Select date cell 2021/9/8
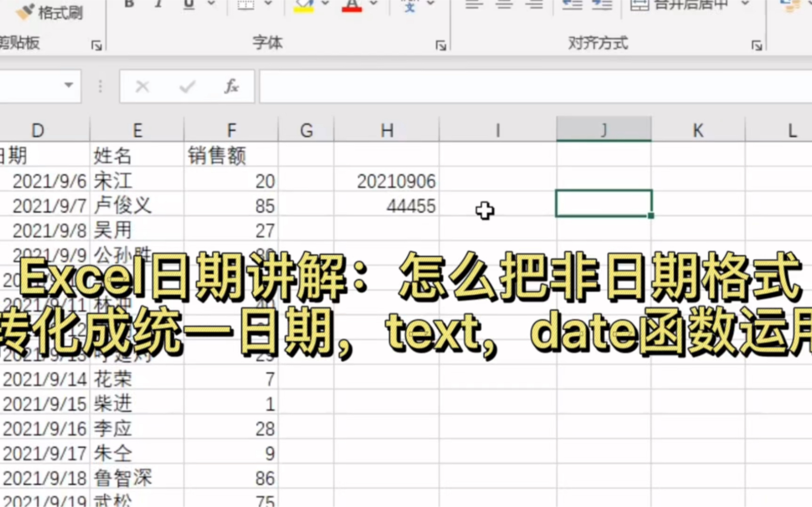The image size is (812, 507). tap(45, 230)
